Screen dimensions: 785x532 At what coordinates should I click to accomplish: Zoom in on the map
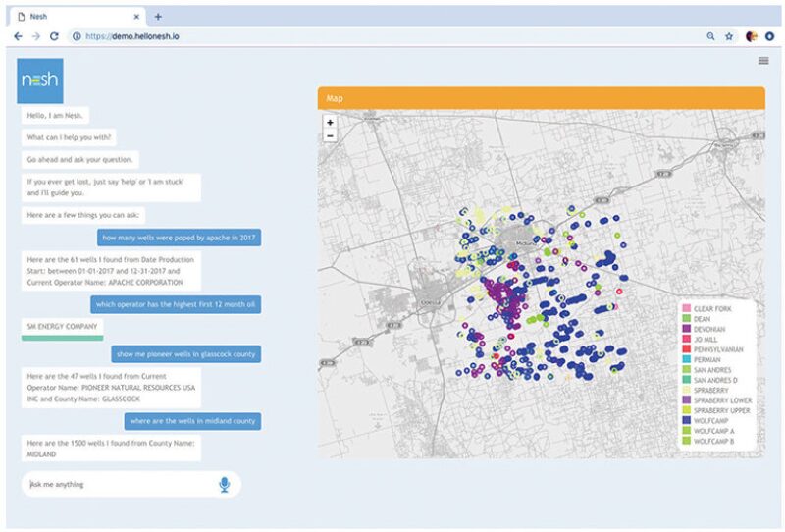(x=330, y=123)
